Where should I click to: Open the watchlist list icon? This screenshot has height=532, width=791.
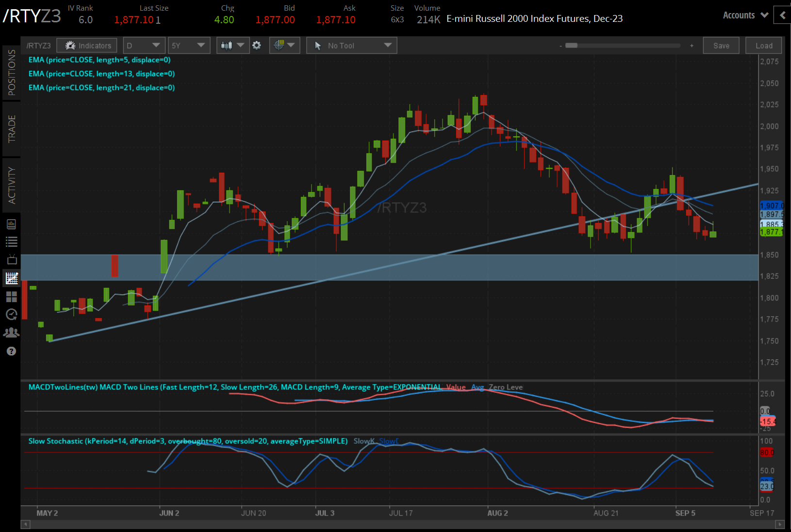coord(11,242)
